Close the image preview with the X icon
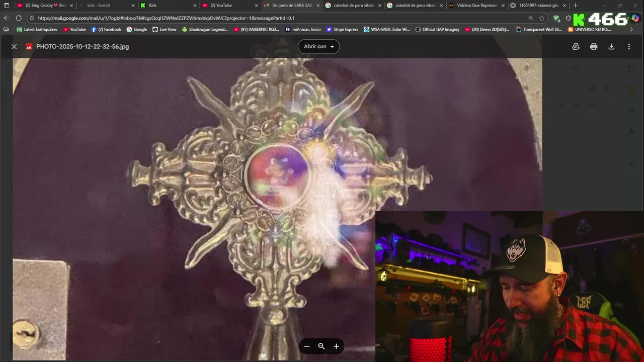Screen dimensions: 644x362 (x=14, y=46)
